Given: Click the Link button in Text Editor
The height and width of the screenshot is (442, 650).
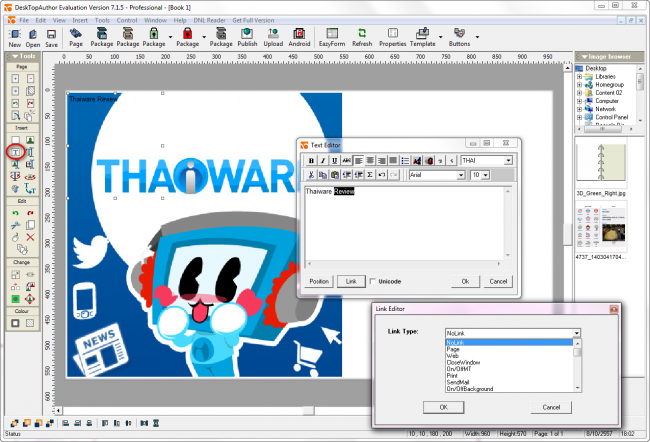Looking at the screenshot, I should tap(351, 281).
